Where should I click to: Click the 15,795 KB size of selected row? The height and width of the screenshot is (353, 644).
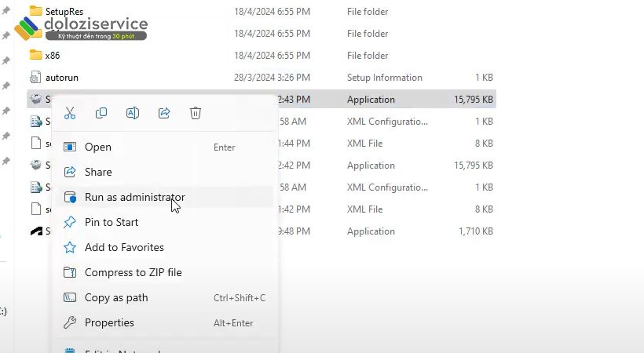(x=473, y=100)
